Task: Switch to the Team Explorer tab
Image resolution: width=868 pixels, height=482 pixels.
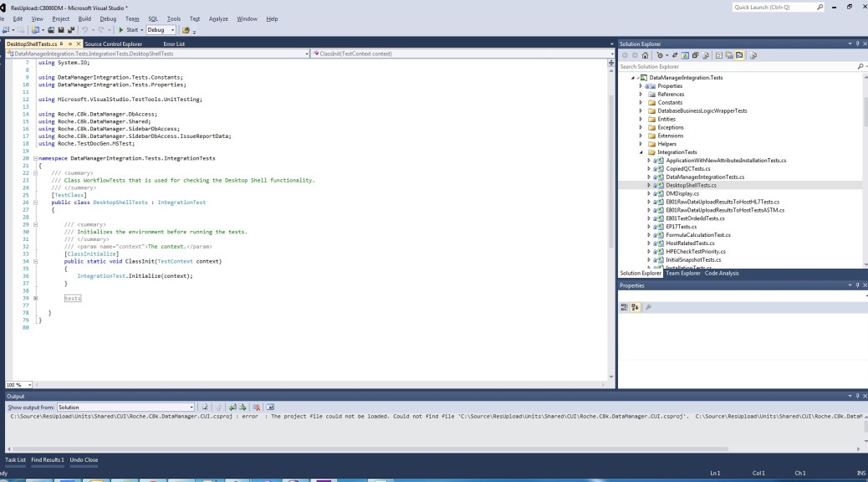Action: pos(683,273)
